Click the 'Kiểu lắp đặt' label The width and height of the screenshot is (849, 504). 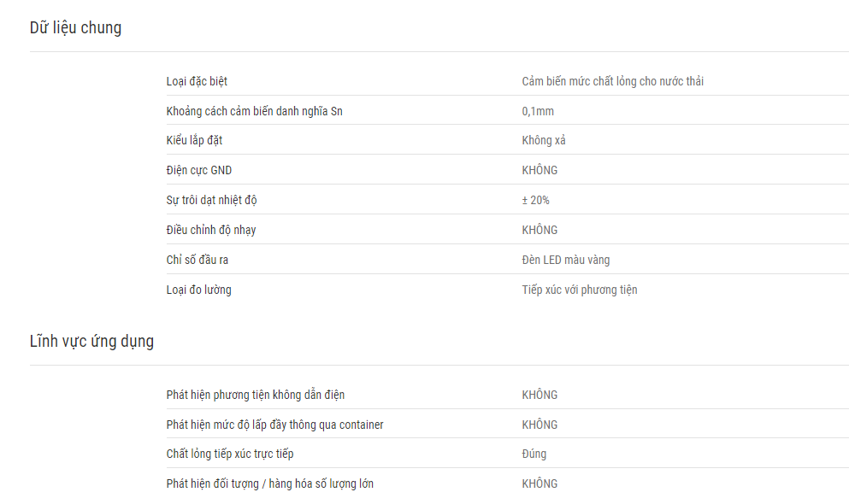pos(194,141)
